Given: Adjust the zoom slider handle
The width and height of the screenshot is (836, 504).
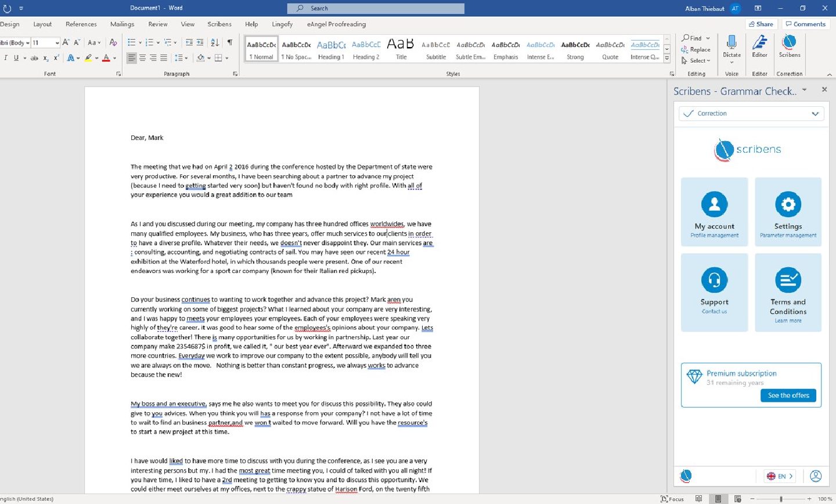Looking at the screenshot, I should (x=781, y=499).
